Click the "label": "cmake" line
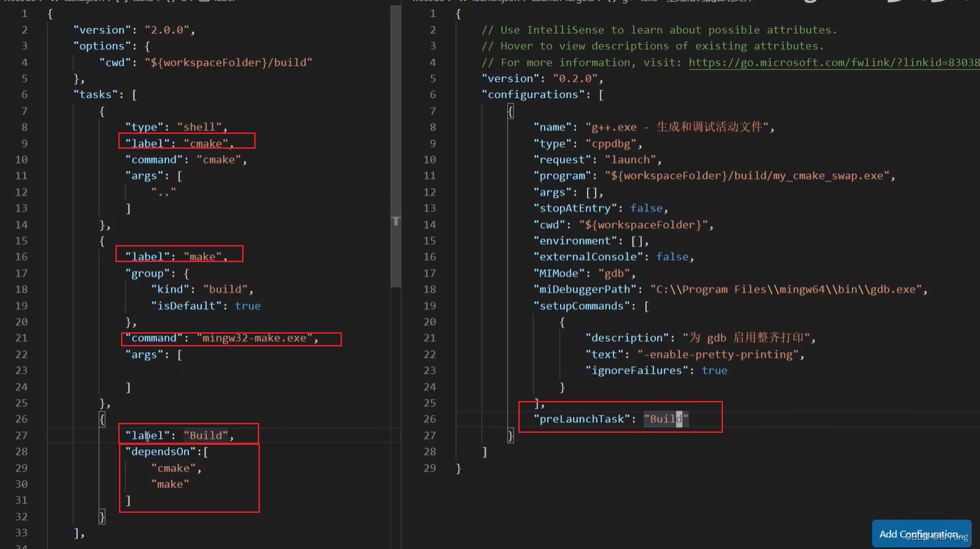 [180, 144]
